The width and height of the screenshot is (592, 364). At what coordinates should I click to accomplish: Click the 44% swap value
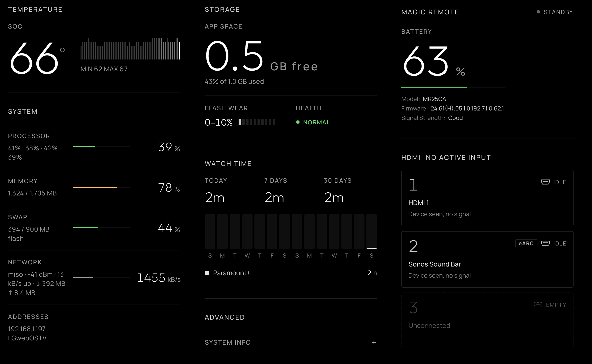(x=169, y=228)
